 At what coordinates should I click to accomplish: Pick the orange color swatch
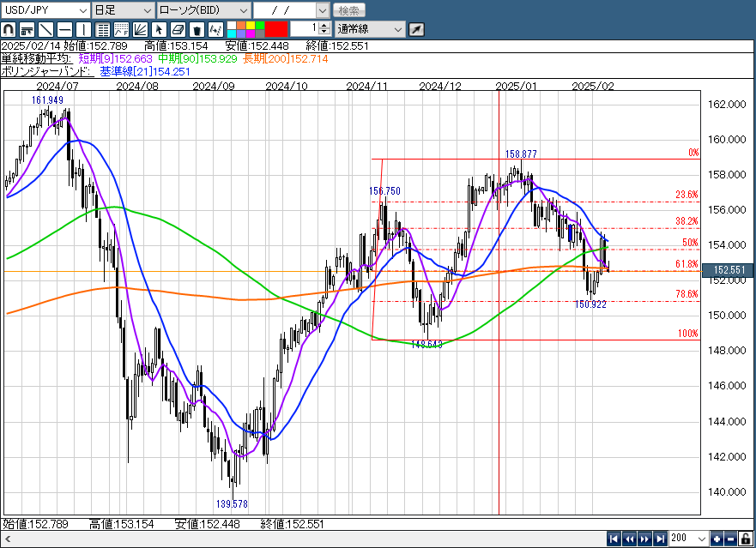pyautogui.click(x=241, y=26)
